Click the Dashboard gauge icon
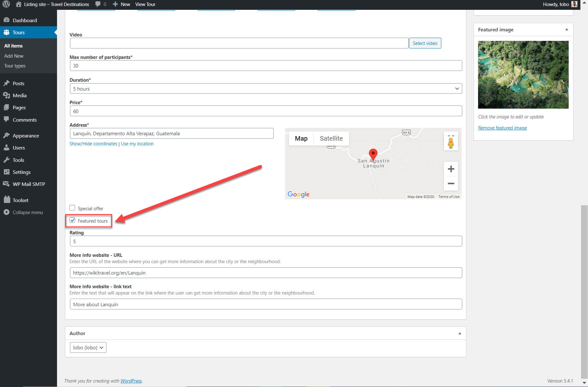Viewport: 588px width, 387px height. click(6, 20)
